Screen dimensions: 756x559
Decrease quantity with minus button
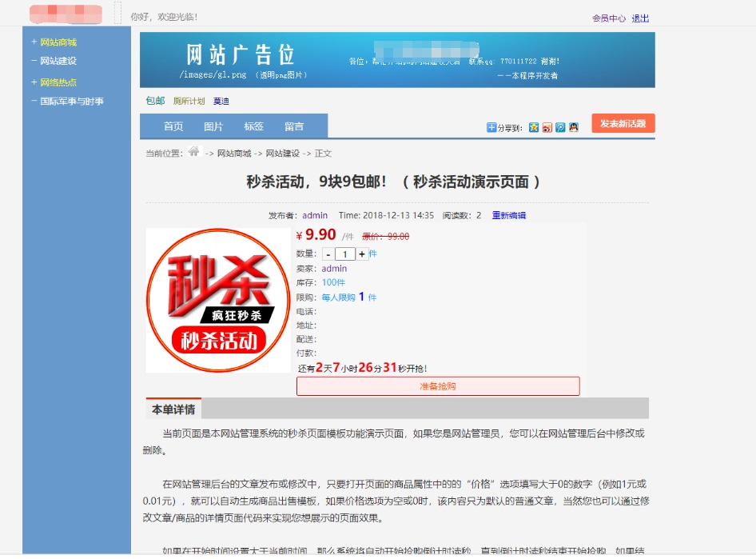[328, 254]
